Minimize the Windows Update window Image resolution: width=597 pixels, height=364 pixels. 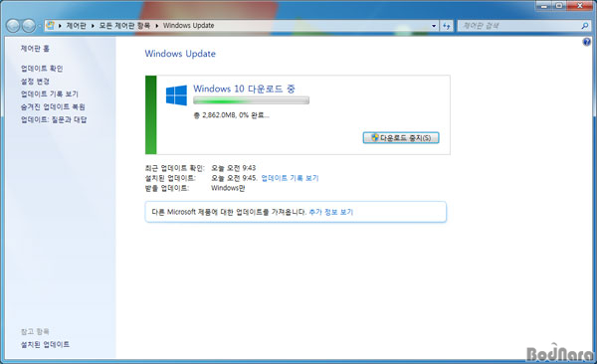point(543,5)
